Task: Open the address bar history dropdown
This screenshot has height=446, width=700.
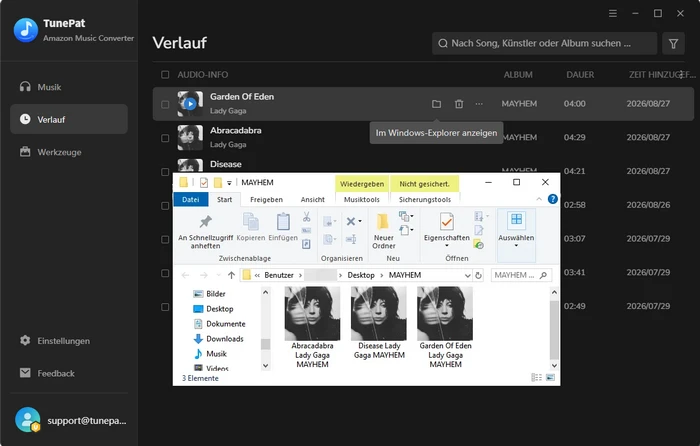Action: (x=467, y=275)
